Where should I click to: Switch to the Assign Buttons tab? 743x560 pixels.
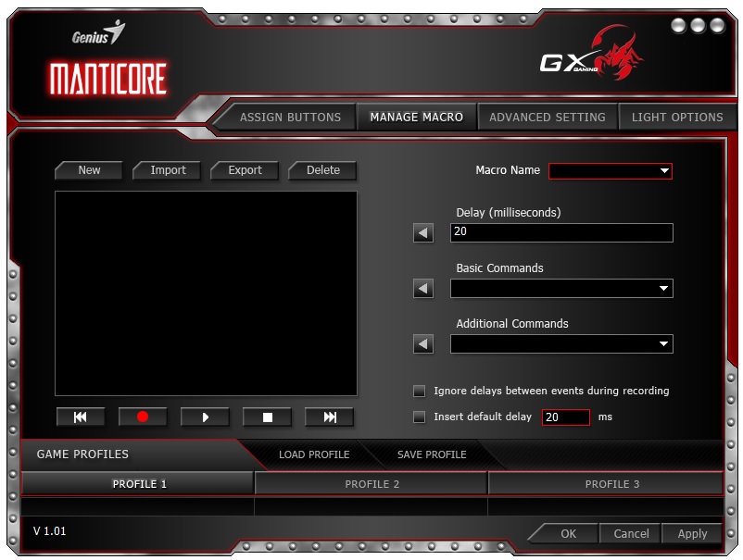[290, 118]
